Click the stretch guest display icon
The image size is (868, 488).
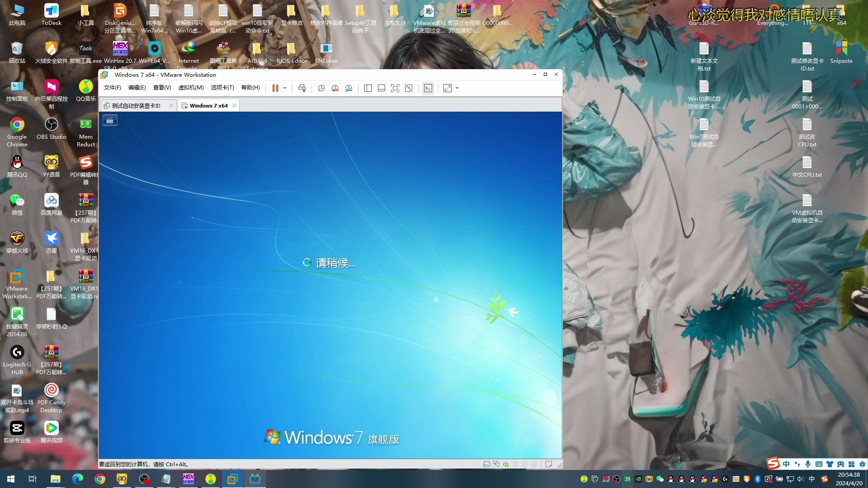448,88
